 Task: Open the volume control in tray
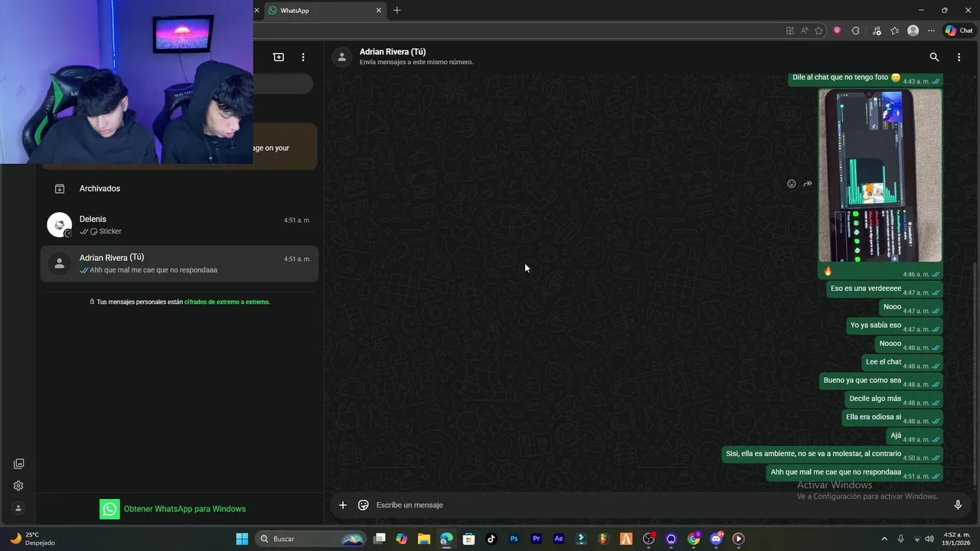pyautogui.click(x=929, y=539)
